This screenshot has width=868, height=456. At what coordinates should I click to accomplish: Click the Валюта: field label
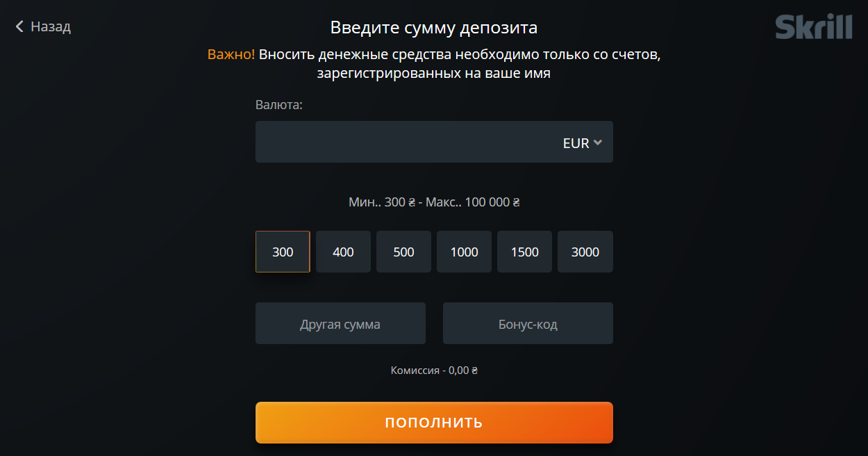pos(279,105)
